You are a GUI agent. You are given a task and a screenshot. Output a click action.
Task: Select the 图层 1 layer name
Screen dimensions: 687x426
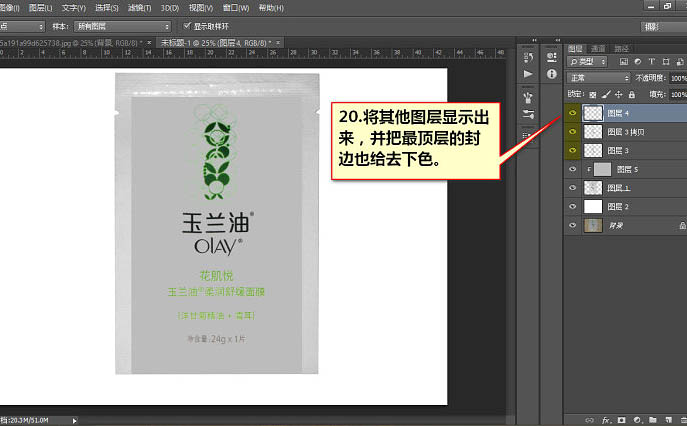click(x=619, y=188)
